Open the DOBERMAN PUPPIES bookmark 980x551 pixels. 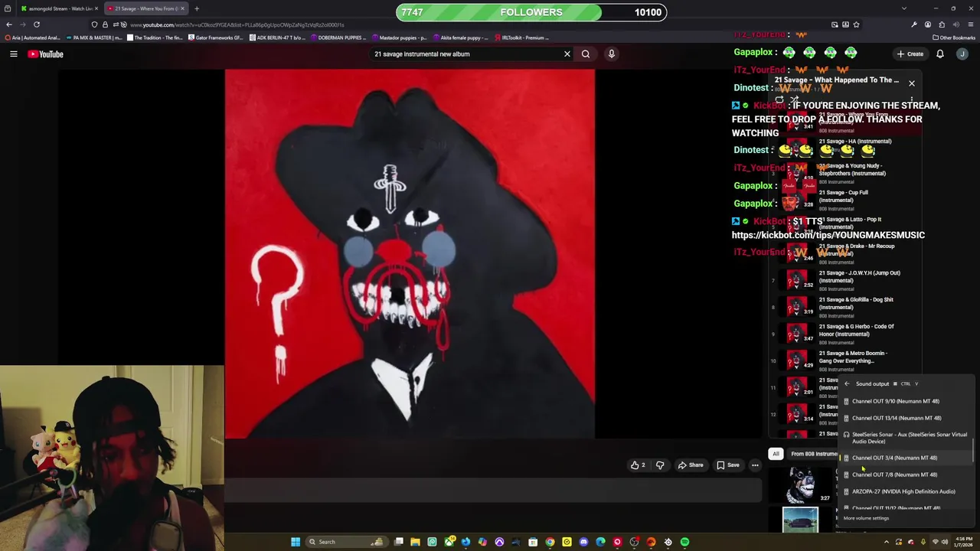(338, 37)
